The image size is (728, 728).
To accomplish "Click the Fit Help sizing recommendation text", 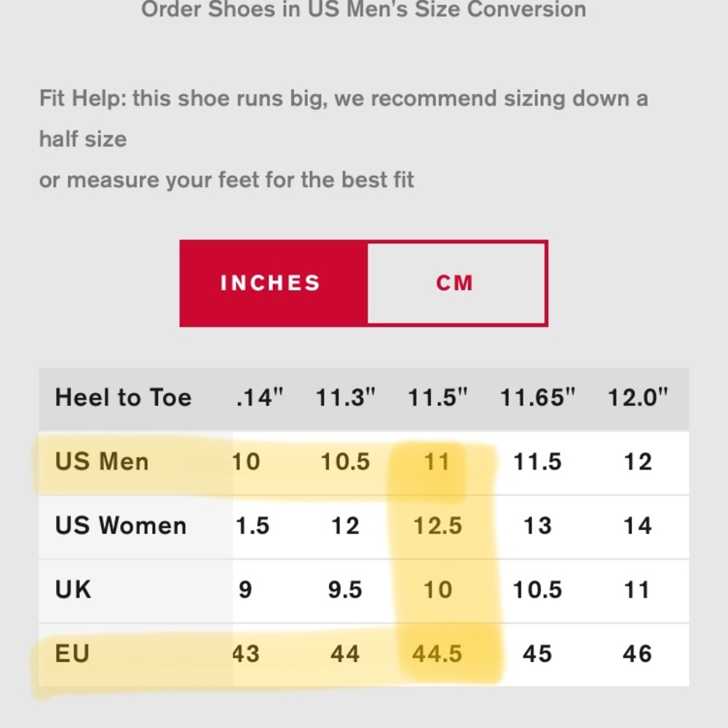I will click(344, 139).
